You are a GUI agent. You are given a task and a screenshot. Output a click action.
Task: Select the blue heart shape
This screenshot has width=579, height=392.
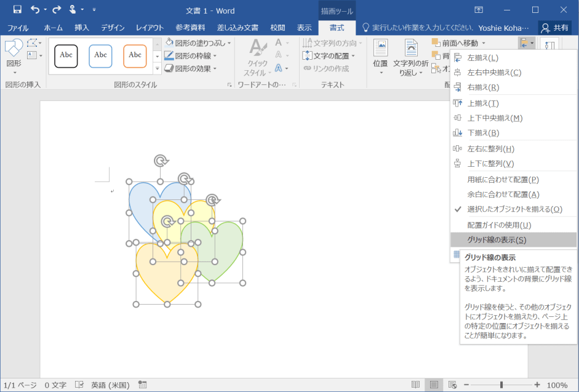coord(142,207)
